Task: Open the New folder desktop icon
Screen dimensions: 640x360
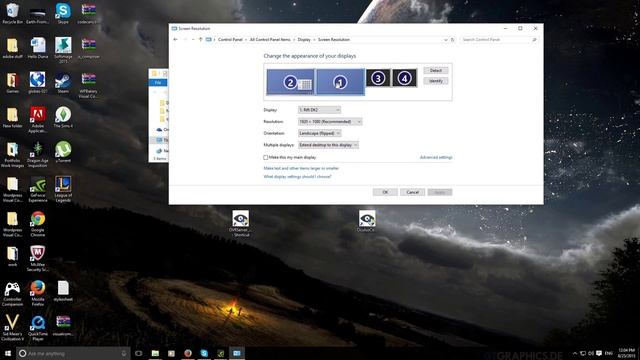Action: pos(12,118)
